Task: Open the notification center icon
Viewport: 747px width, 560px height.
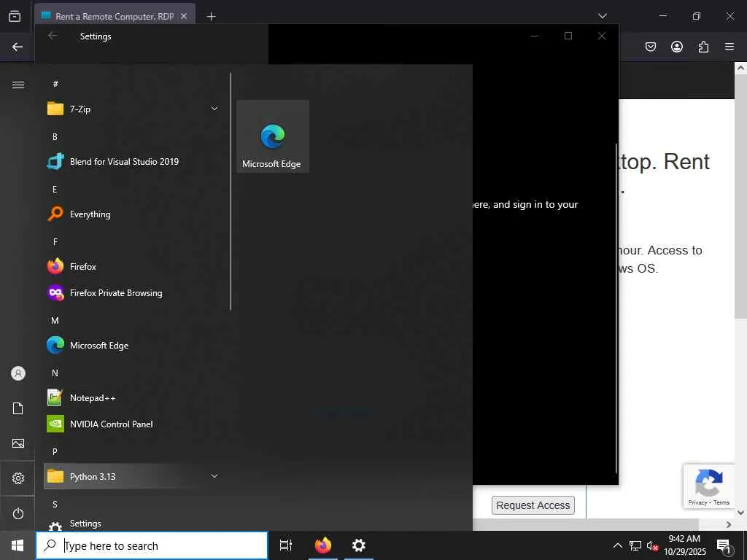Action: [724, 545]
